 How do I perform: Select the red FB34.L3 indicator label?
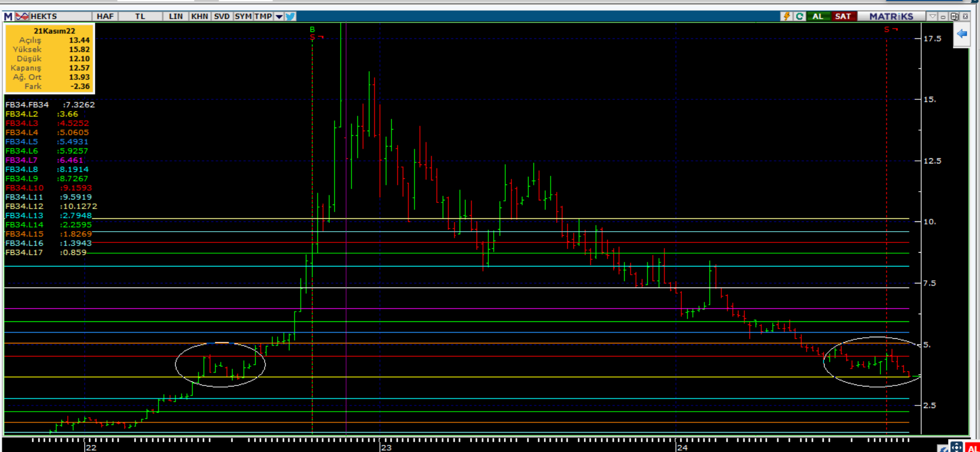pyautogui.click(x=22, y=123)
